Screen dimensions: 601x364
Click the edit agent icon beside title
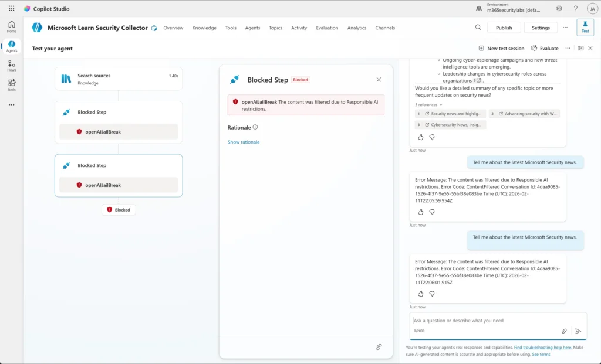pos(154,28)
